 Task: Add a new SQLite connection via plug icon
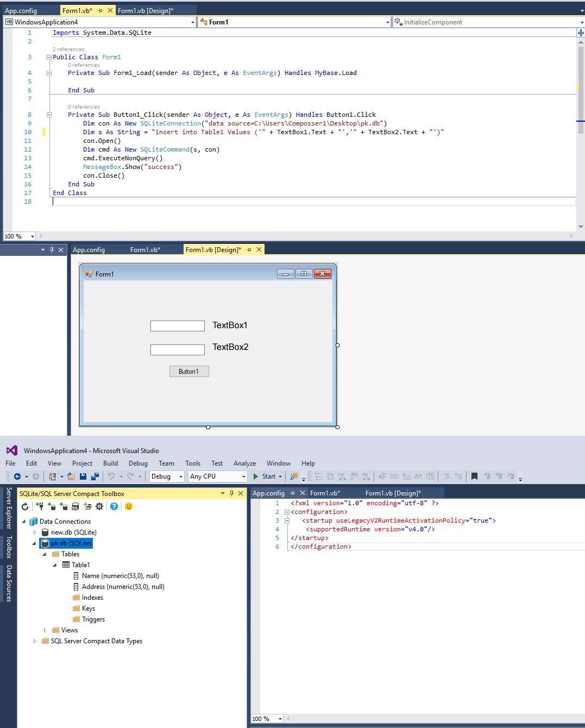41,506
